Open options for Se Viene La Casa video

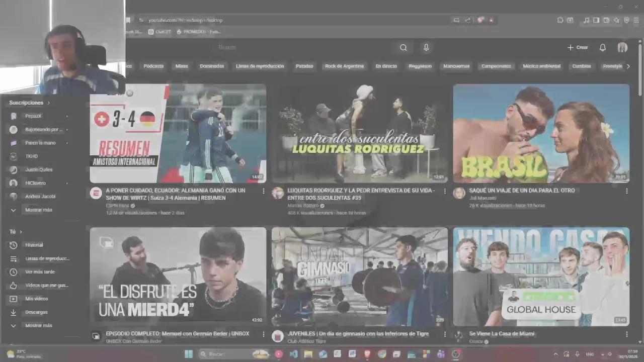coord(626,334)
